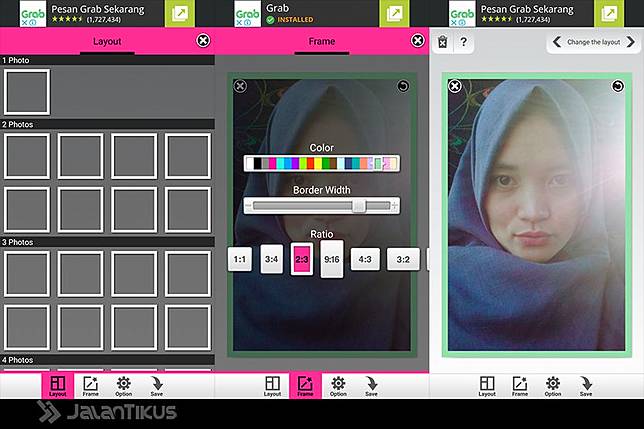This screenshot has height=429, width=644.
Task: Close the Layout panel with X
Action: (203, 41)
